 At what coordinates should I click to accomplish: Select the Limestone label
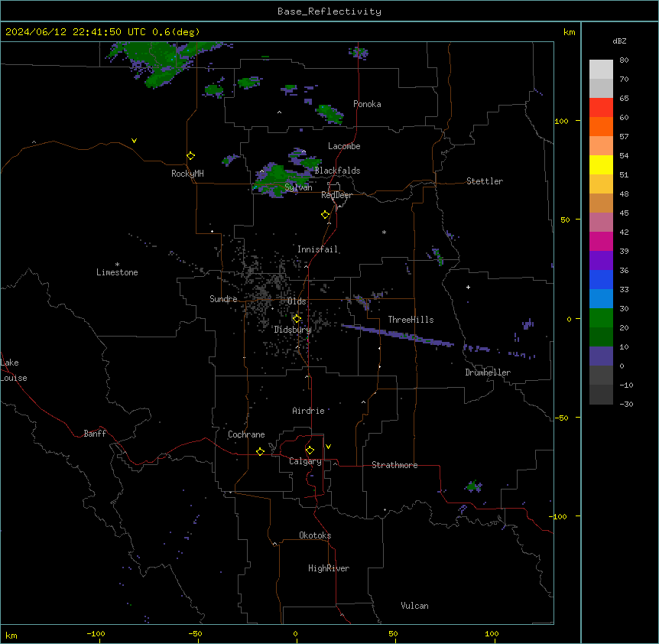click(117, 272)
